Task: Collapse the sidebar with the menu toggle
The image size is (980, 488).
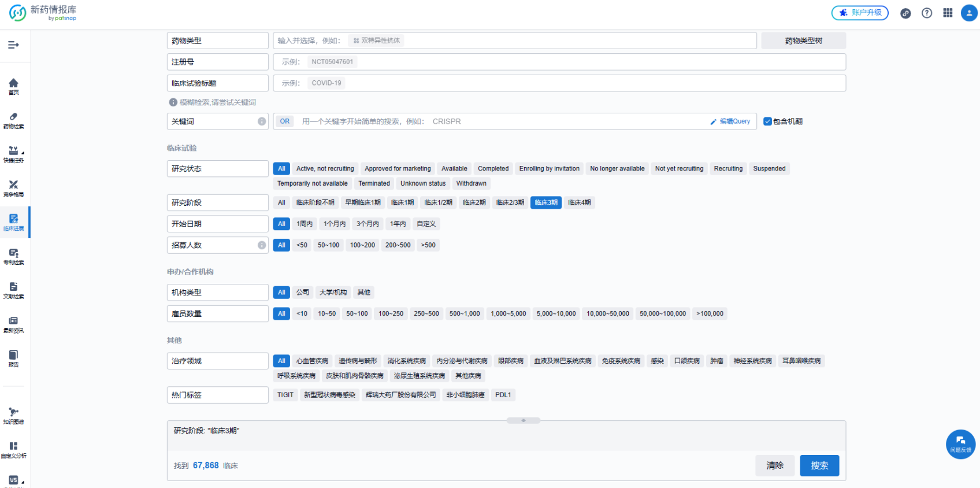Action: (13, 45)
